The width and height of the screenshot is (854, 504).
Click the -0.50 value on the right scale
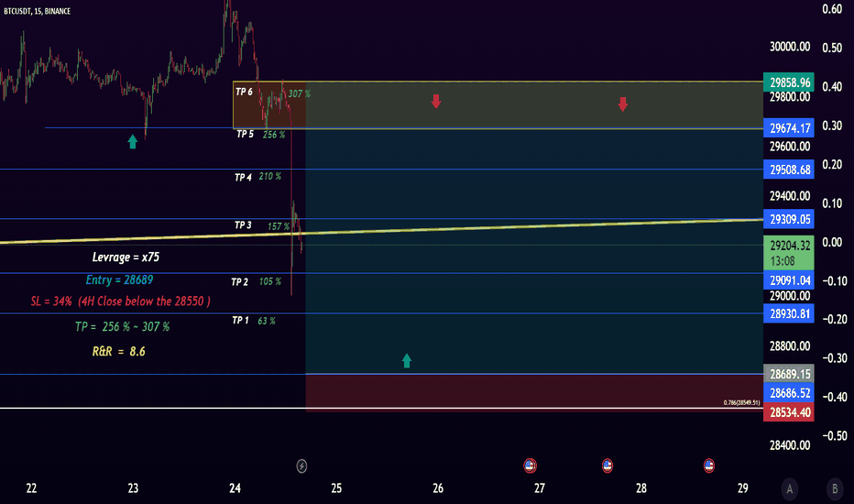(835, 436)
